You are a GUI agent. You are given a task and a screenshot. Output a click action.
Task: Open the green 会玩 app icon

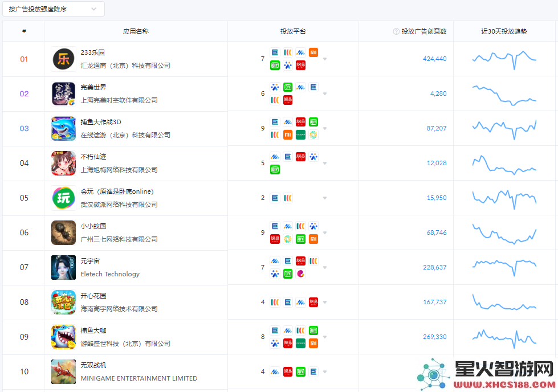pyautogui.click(x=63, y=198)
